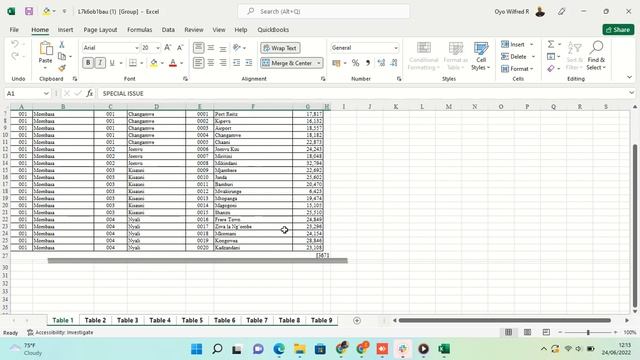Toggle Italic formatting
The width and height of the screenshot is (640, 360).
pos(100,63)
